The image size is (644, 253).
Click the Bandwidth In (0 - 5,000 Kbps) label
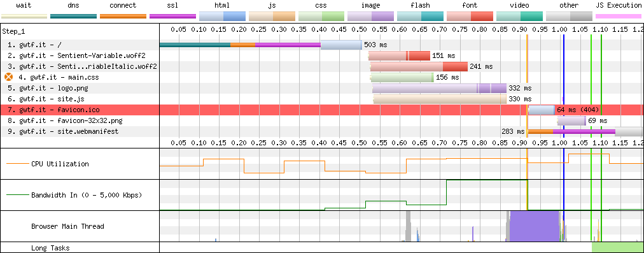point(87,195)
